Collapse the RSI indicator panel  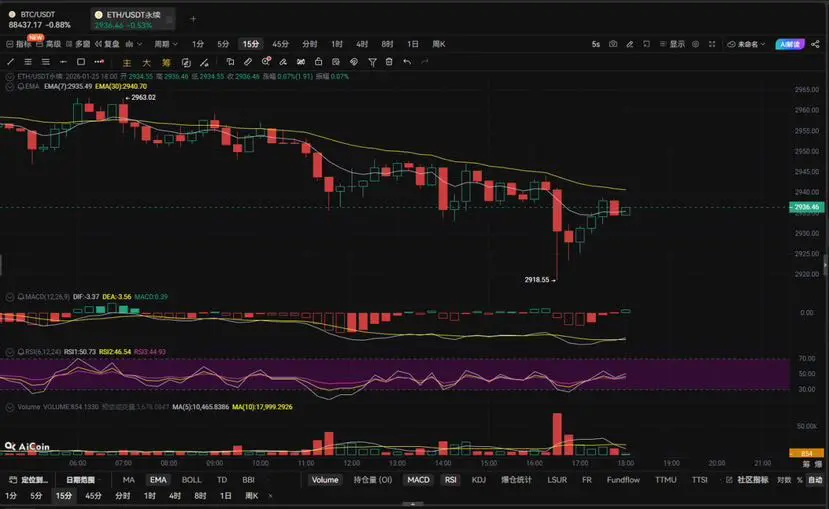click(x=10, y=352)
